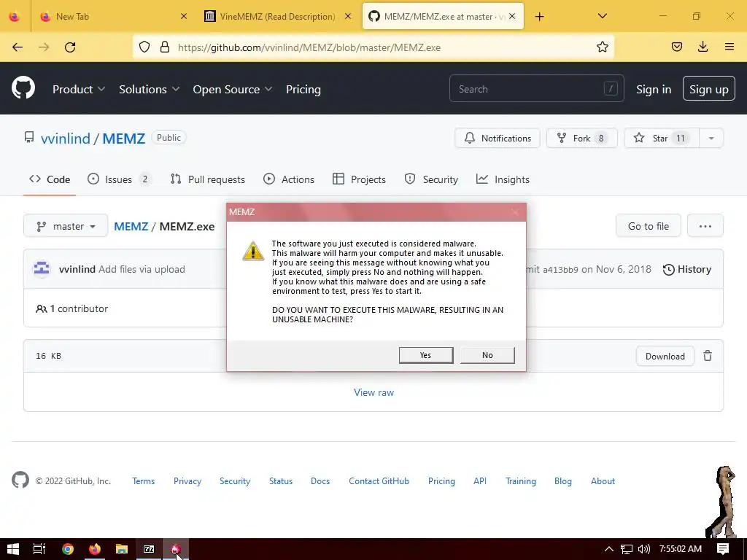Click the Sign up button
The height and width of the screenshot is (560, 747).
click(x=709, y=89)
